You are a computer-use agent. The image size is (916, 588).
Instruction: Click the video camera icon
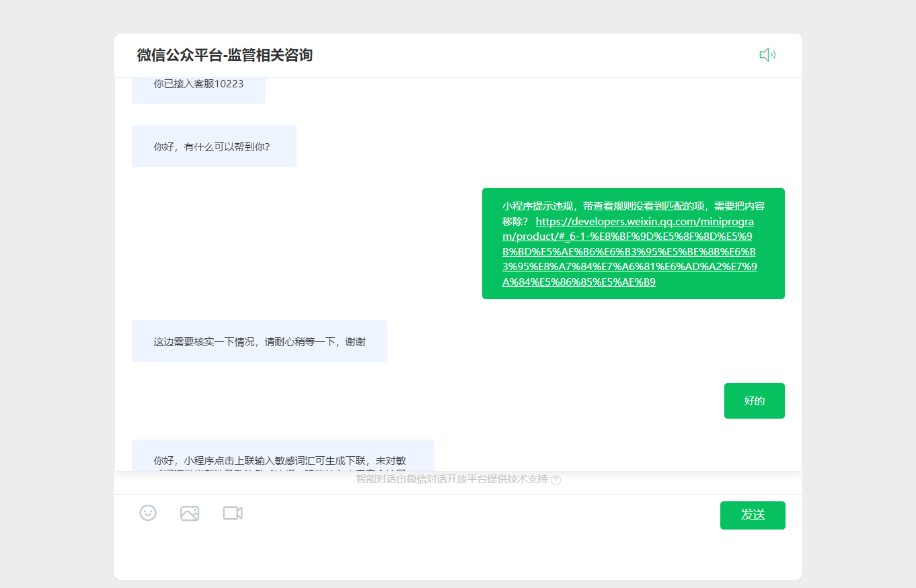233,513
